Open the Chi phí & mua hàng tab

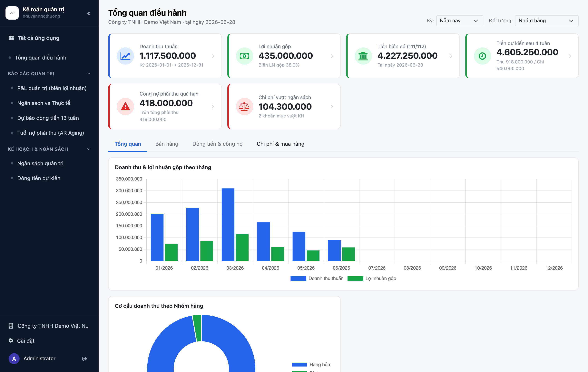[x=280, y=144]
